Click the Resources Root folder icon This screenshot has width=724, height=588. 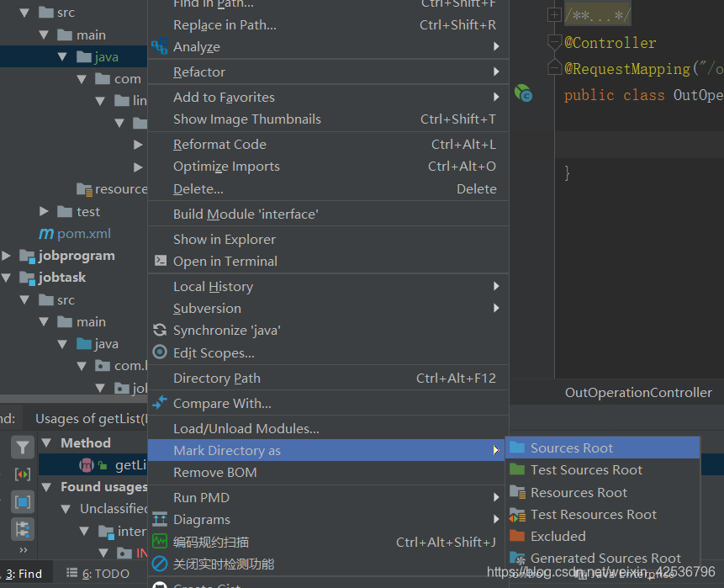click(x=517, y=492)
